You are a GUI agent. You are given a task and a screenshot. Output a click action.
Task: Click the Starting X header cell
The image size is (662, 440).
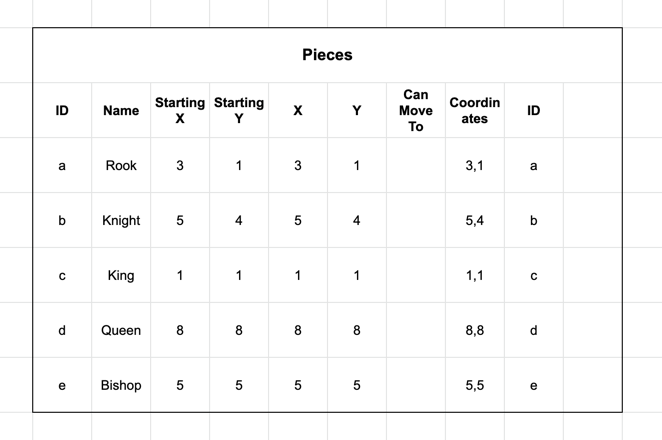pos(180,110)
